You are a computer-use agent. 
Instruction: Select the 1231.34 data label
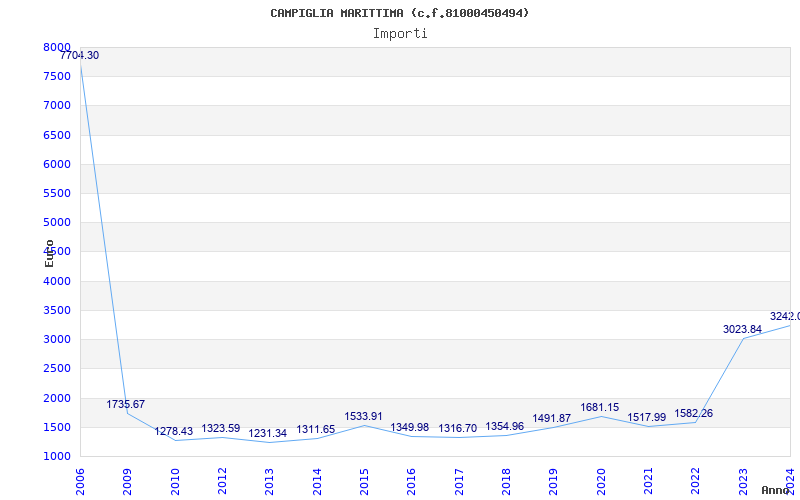pos(268,434)
